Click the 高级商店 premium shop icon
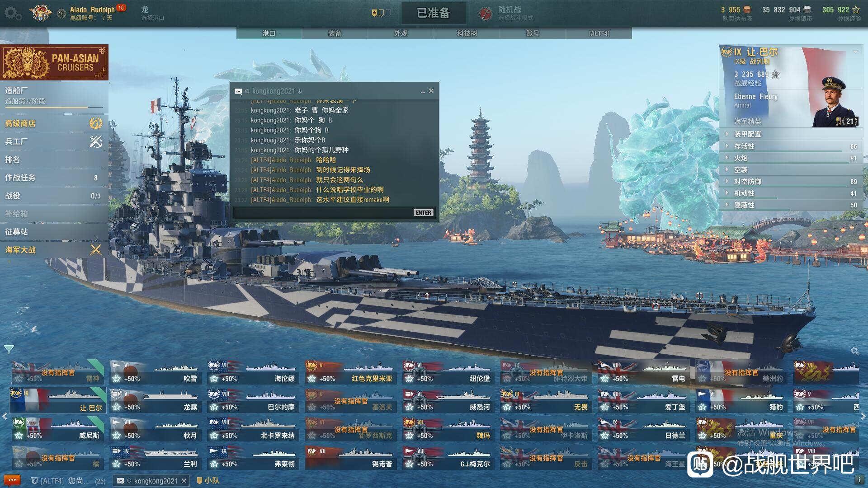Viewport: 868px width, 488px height. click(95, 123)
